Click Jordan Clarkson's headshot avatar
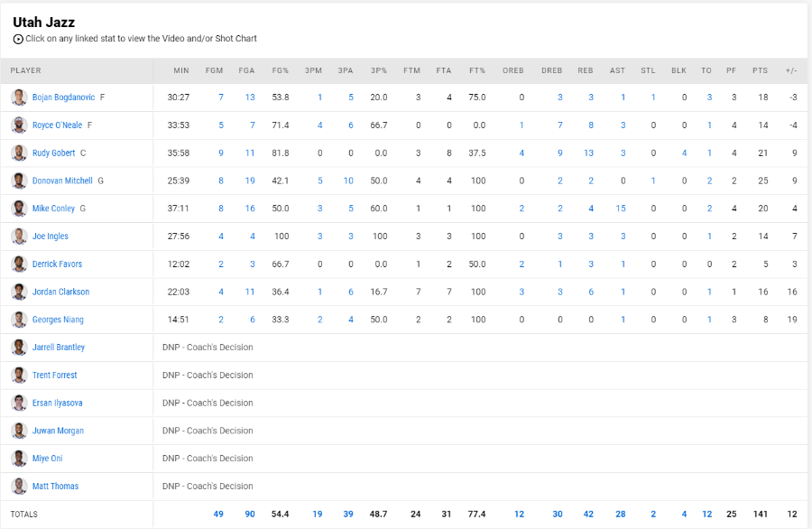 19,292
